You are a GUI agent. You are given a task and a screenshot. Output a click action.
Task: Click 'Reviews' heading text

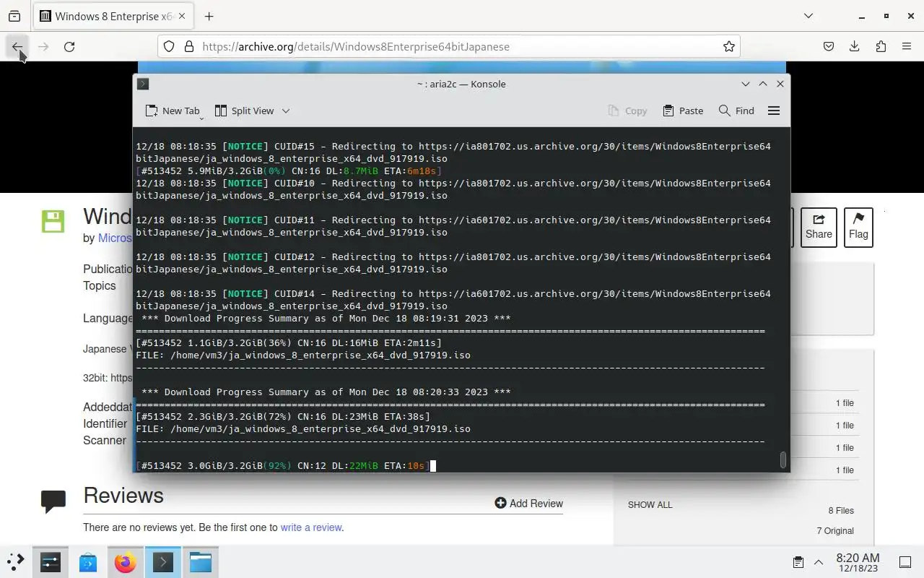coord(123,496)
